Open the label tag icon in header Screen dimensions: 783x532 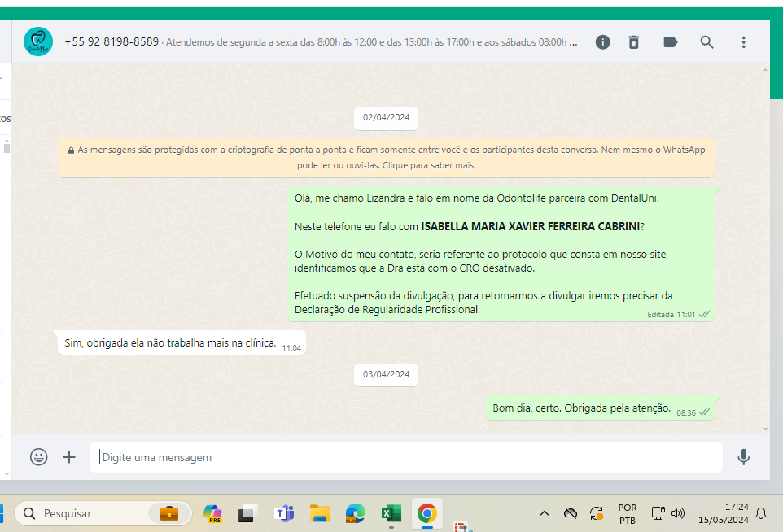coord(670,42)
